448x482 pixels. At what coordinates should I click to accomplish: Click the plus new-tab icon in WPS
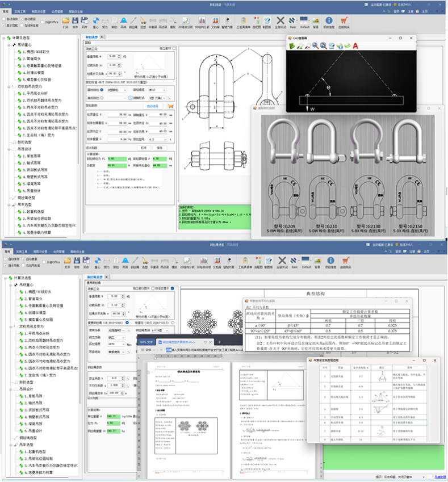click(219, 342)
